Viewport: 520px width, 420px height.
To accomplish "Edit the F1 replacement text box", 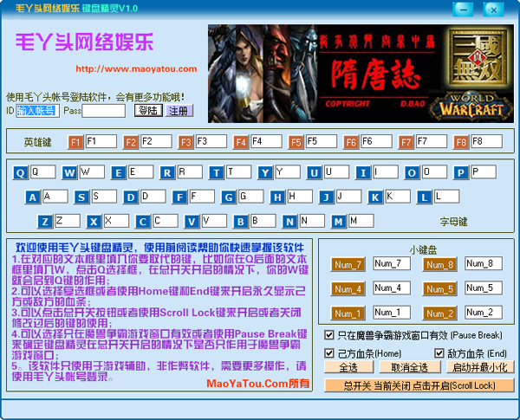I will pos(101,141).
